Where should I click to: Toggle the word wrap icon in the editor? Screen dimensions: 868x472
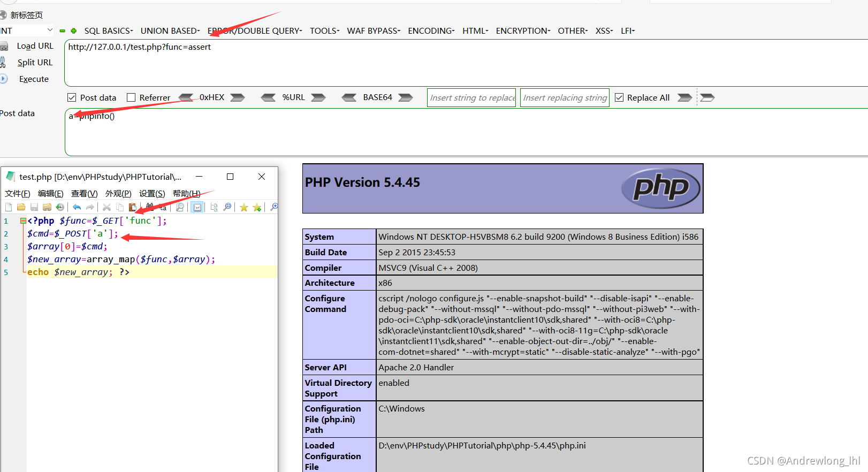(x=197, y=207)
